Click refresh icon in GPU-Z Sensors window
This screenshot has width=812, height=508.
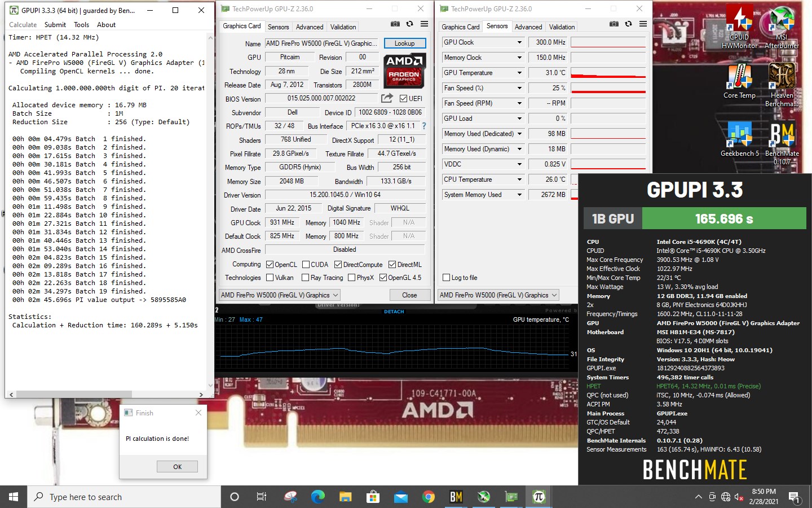click(628, 24)
